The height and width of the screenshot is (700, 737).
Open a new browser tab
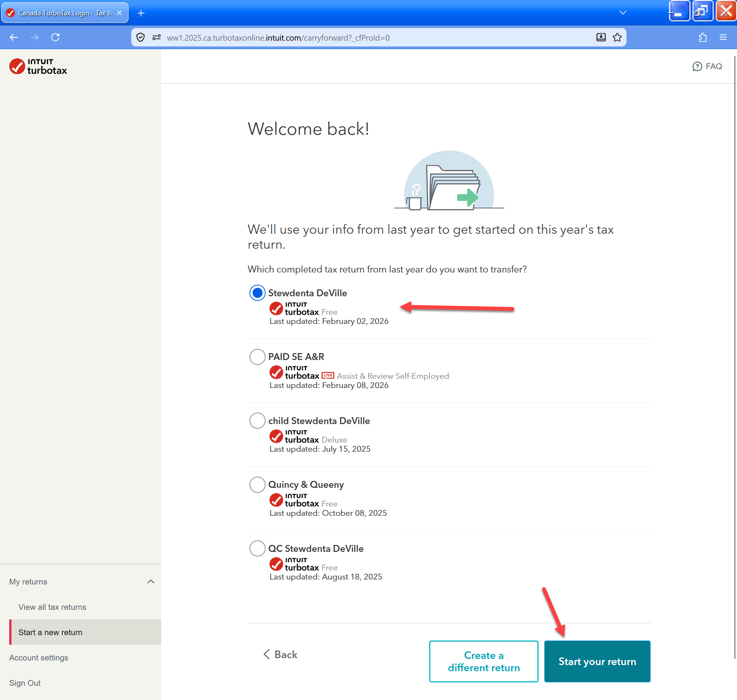coord(141,13)
